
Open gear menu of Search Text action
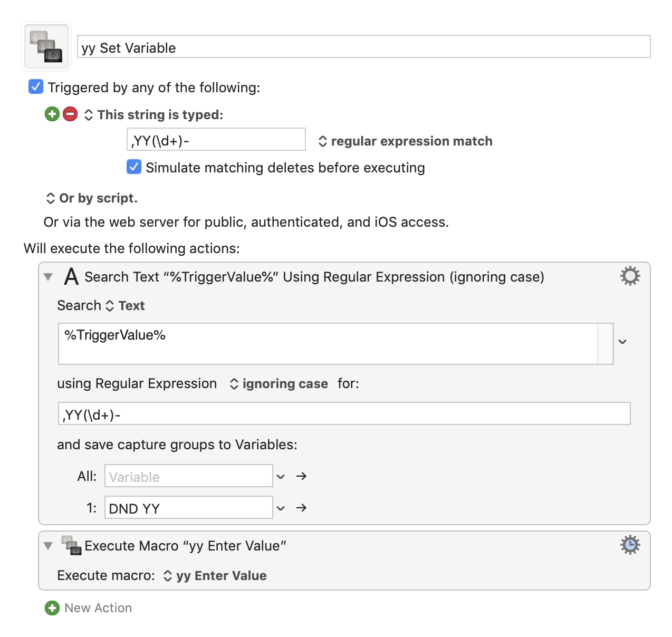(630, 276)
